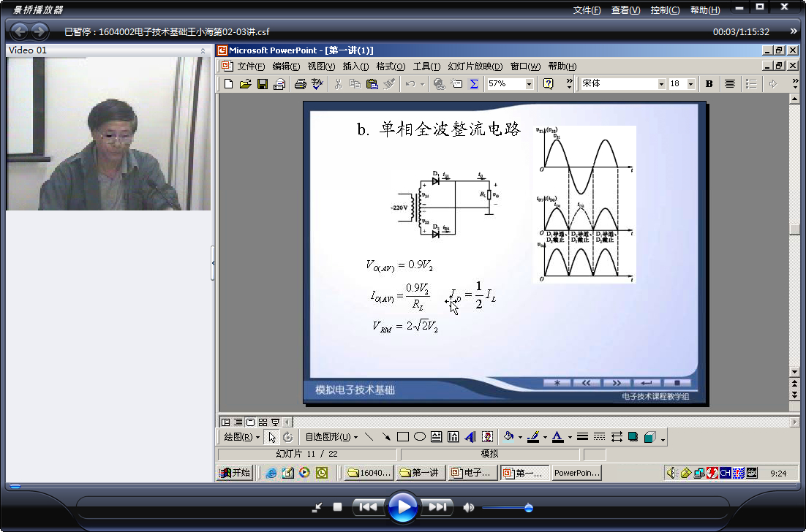The image size is (806, 532).
Task: Click PowerPoint Save floppy icon
Action: pos(263,84)
